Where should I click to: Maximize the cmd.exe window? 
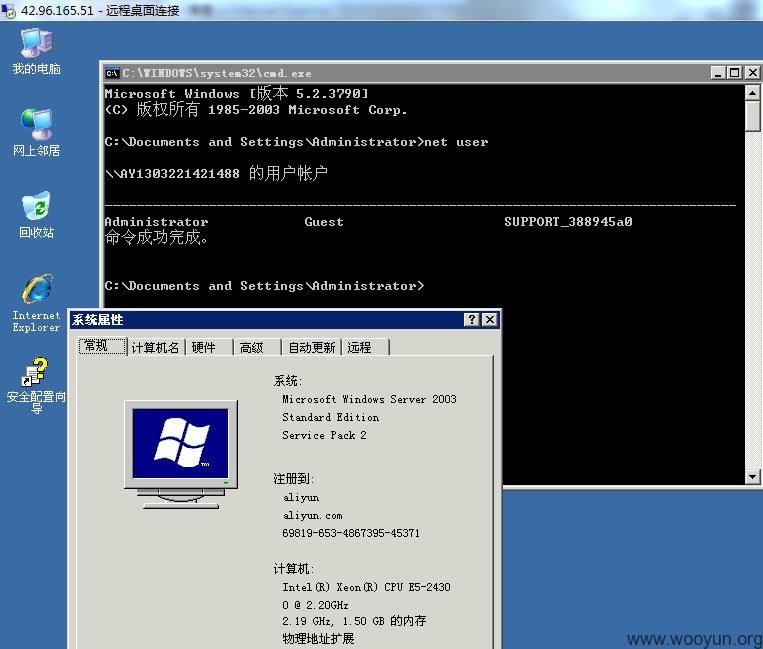[x=734, y=73]
